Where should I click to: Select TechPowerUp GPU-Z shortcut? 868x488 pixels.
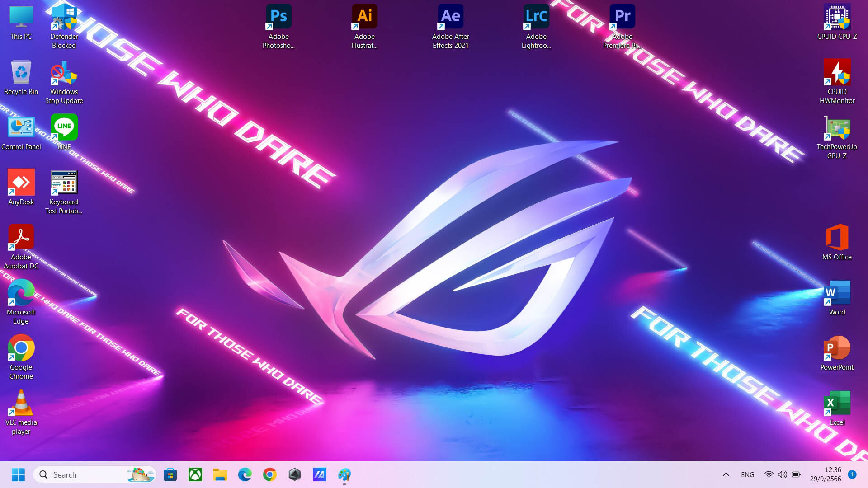pos(837,137)
